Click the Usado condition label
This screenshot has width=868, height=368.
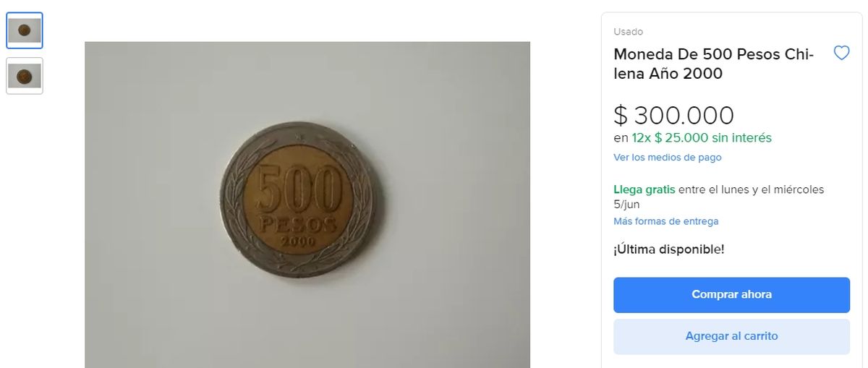pos(628,32)
